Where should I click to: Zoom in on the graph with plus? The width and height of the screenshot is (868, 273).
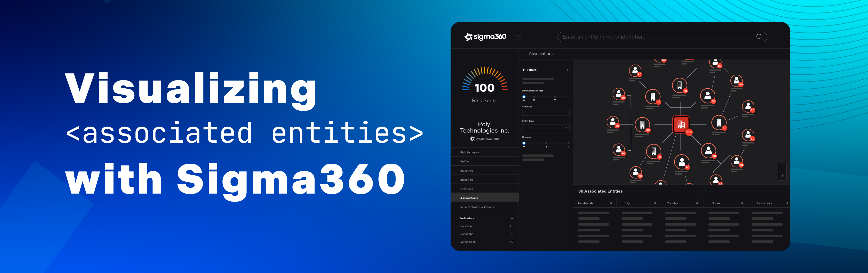(x=782, y=176)
